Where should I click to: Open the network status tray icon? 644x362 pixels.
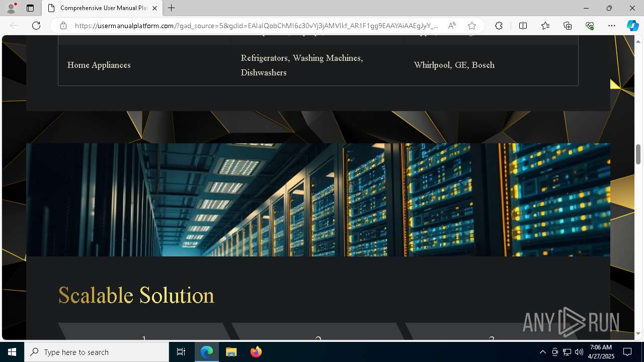(567, 352)
